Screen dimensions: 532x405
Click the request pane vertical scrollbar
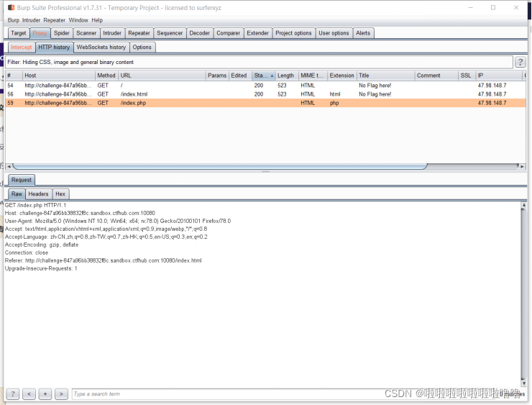click(x=524, y=294)
